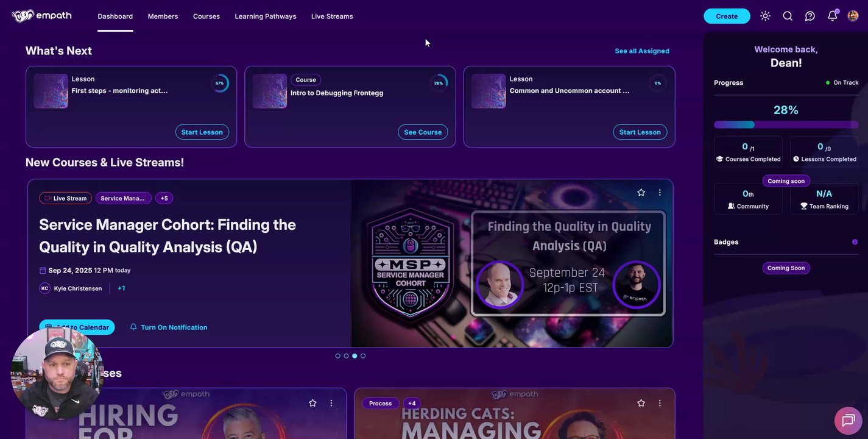Star the Service Manager Cohort live stream

(x=641, y=193)
